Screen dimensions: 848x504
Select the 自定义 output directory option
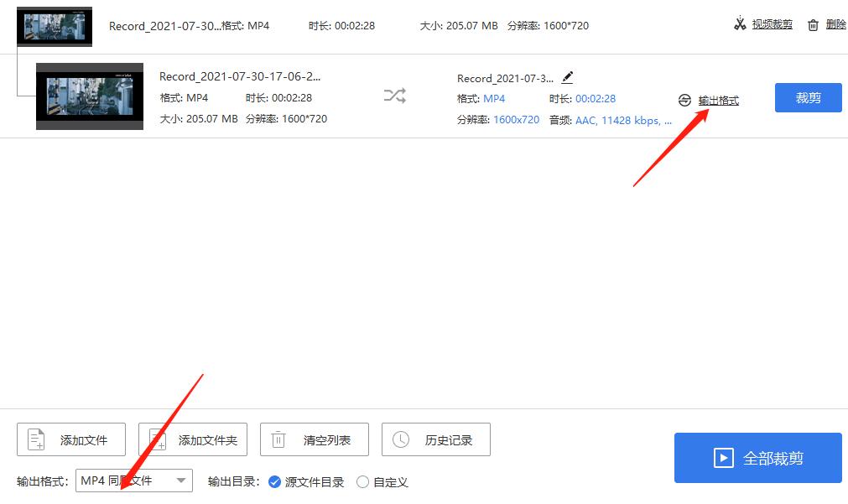click(x=362, y=481)
